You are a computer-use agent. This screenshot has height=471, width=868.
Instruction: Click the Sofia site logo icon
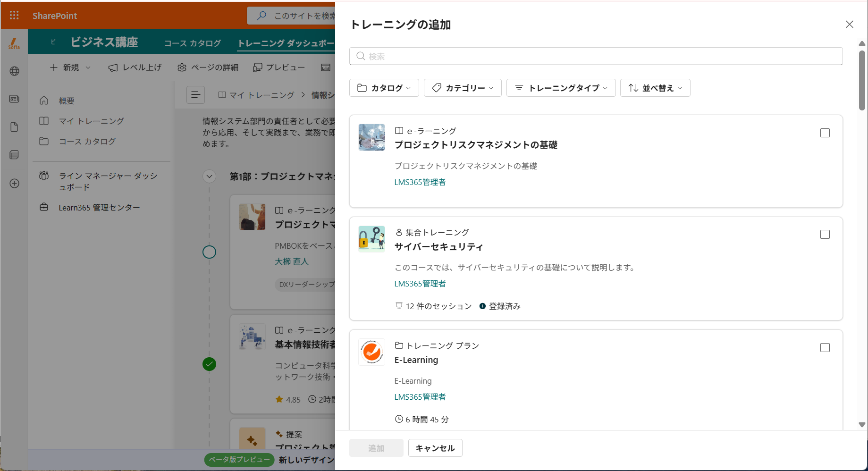(14, 43)
